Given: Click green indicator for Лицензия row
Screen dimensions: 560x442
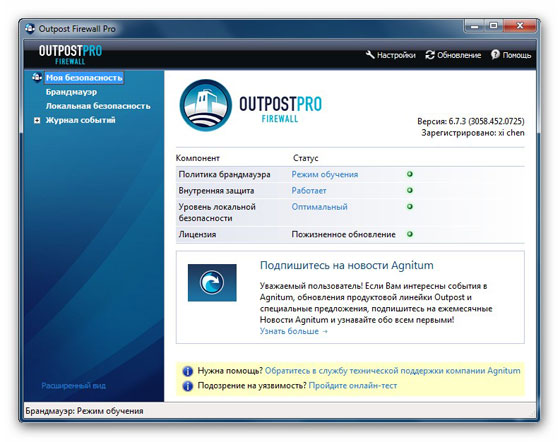Looking at the screenshot, I should point(410,234).
